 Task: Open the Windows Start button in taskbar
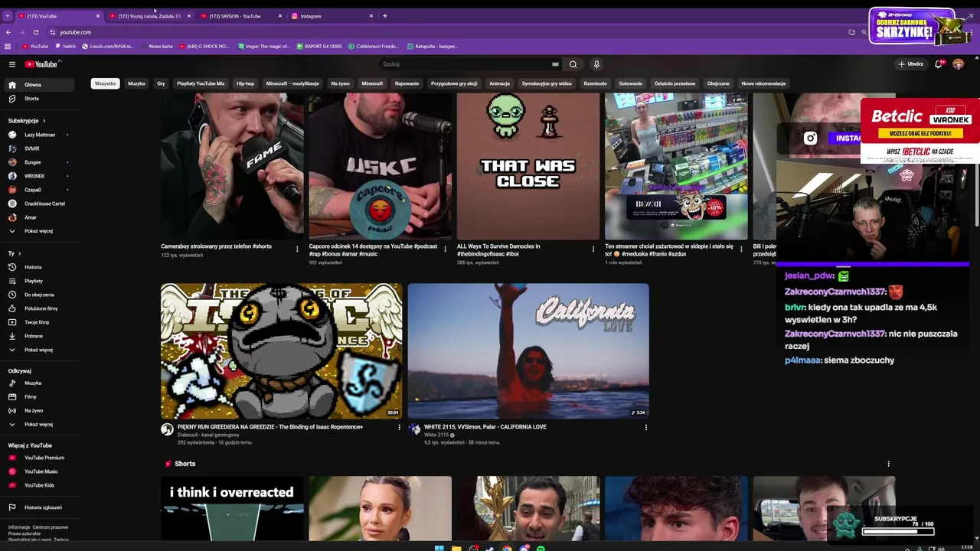[x=439, y=548]
